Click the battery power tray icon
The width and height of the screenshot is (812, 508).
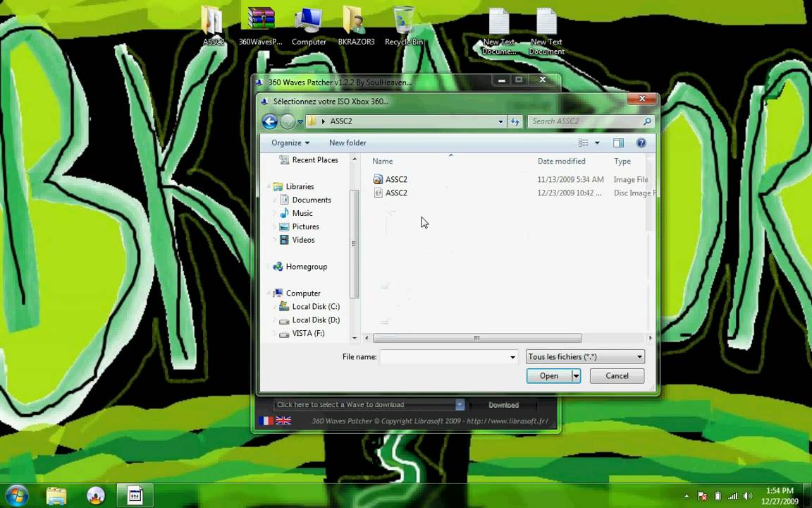[x=718, y=496]
